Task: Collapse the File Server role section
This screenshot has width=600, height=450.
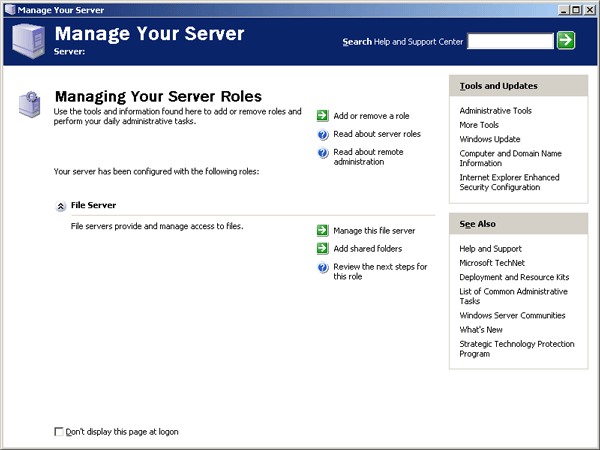Action: click(60, 206)
